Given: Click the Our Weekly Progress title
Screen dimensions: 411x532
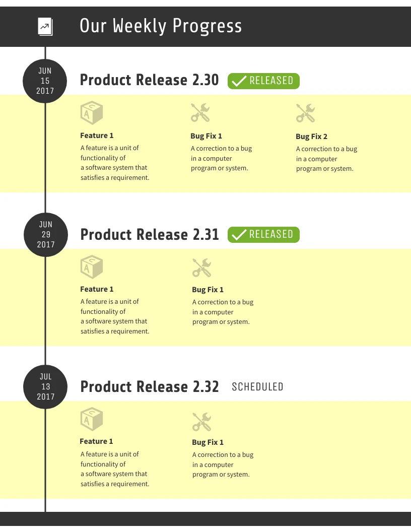Looking at the screenshot, I should [x=161, y=26].
